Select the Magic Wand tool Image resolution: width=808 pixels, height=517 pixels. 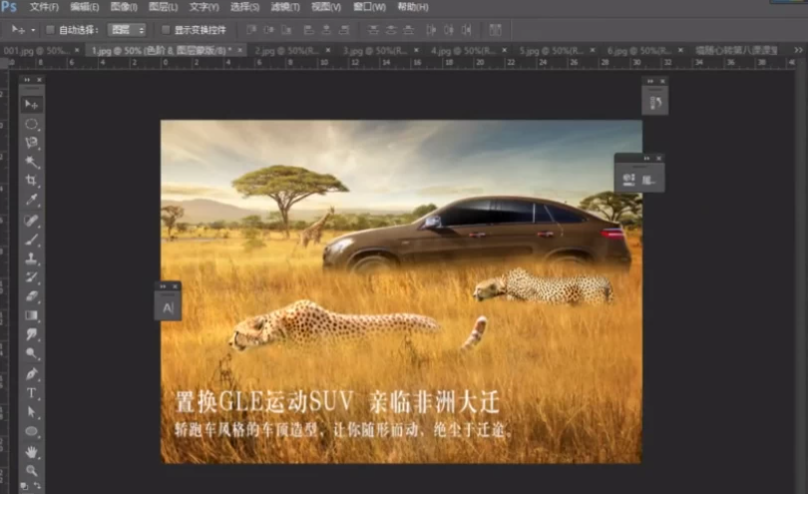(31, 162)
